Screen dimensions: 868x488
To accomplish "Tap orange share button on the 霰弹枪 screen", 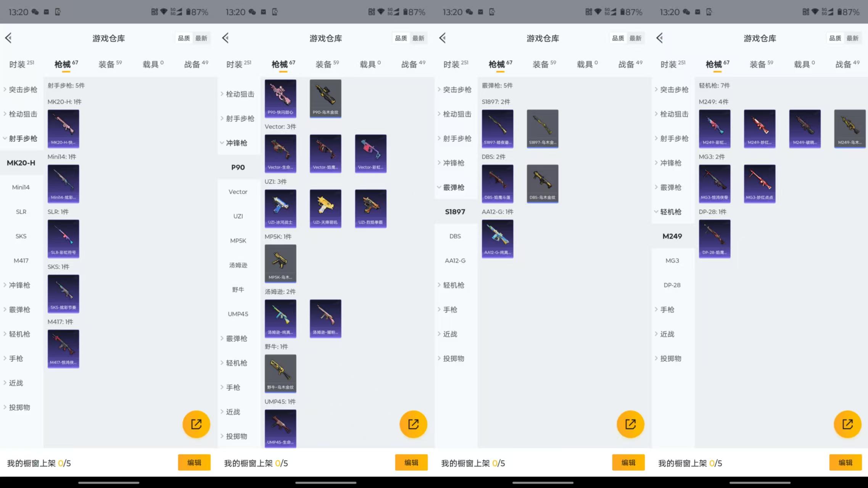I will [x=630, y=424].
